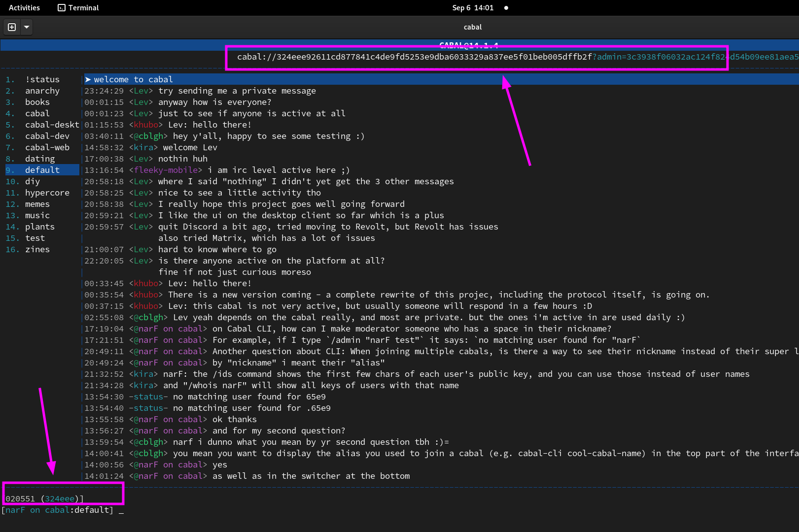Viewport: 799px width, 532px height.
Task: Click narF's 'yes' message at 14:00:56
Action: coord(220,465)
